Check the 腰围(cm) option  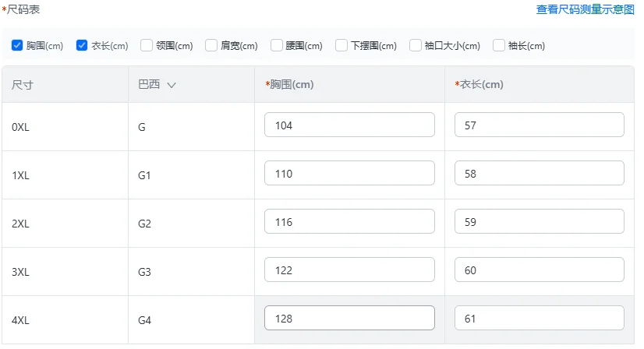pyautogui.click(x=277, y=46)
